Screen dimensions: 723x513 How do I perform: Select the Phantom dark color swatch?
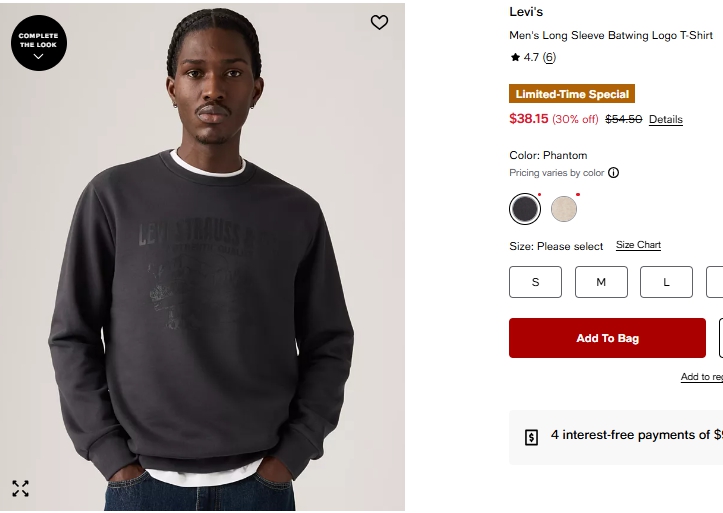(525, 208)
